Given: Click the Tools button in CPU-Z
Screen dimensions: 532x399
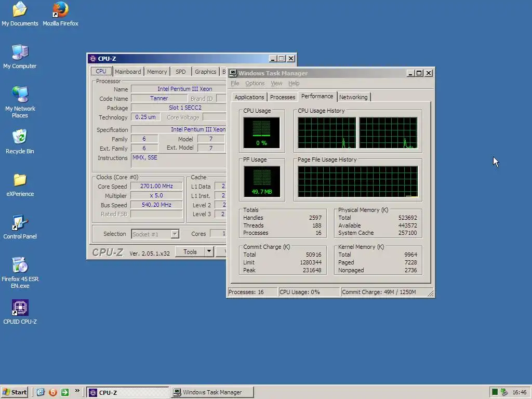Looking at the screenshot, I should pos(190,252).
